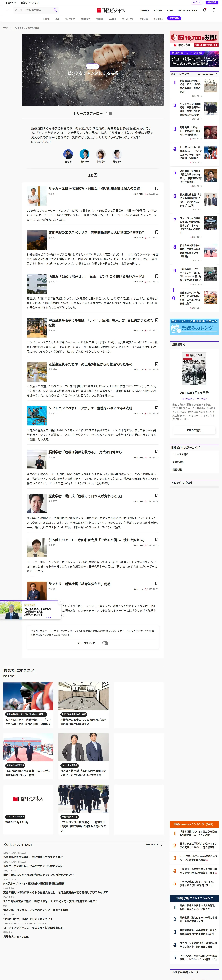Screen dimensions: 222x980
Task: Open 気鋭の論点 archive link
Action: pyautogui.click(x=178, y=462)
